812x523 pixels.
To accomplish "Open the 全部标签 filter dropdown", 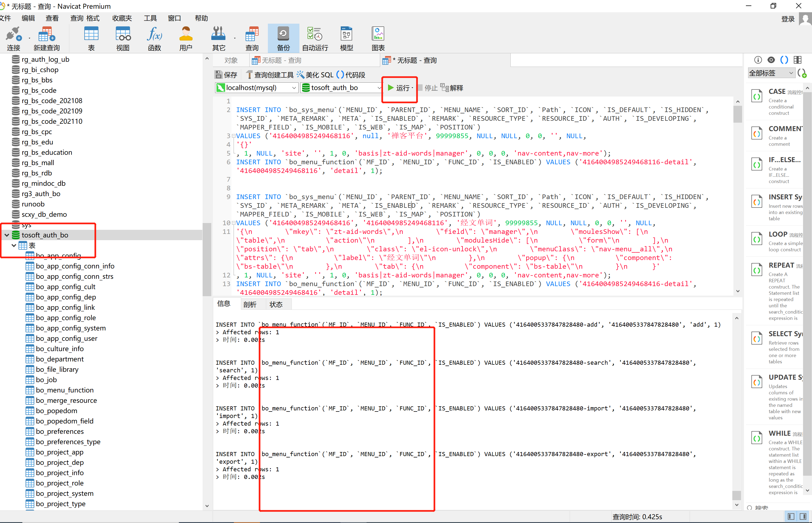I will [x=771, y=73].
